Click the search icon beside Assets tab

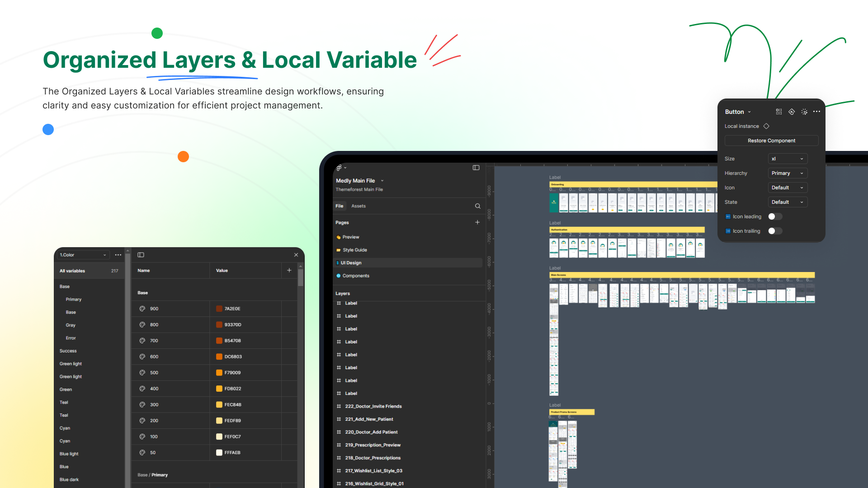477,206
